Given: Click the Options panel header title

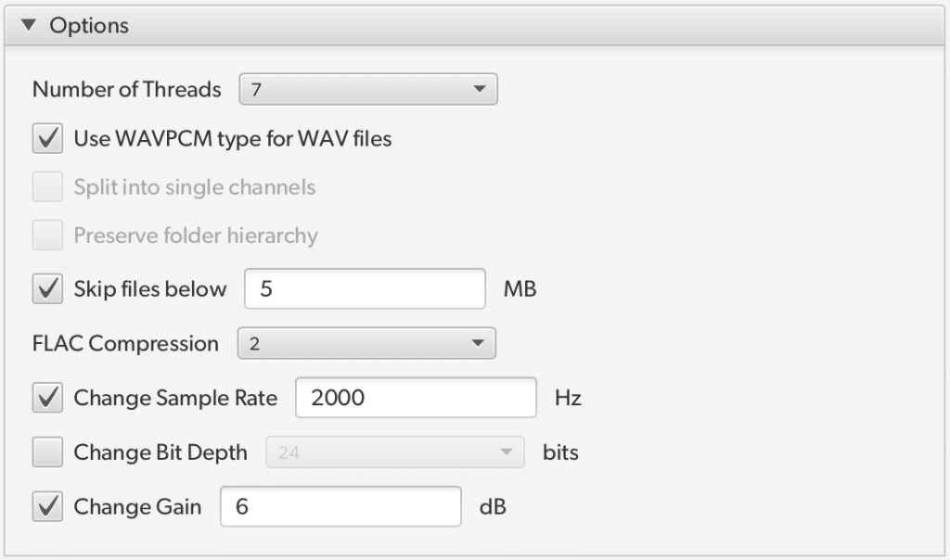Looking at the screenshot, I should point(89,25).
